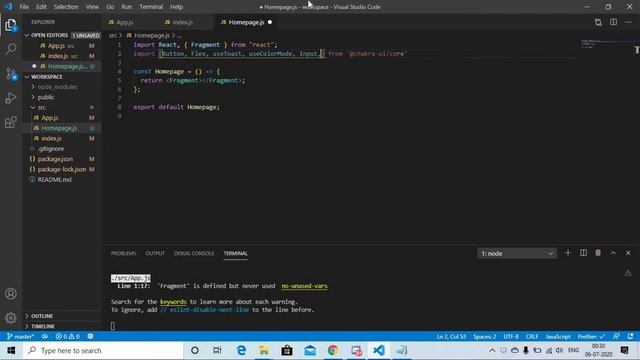Open Google Chrome from taskbar
Screen dimensions: 640x360
333,351
